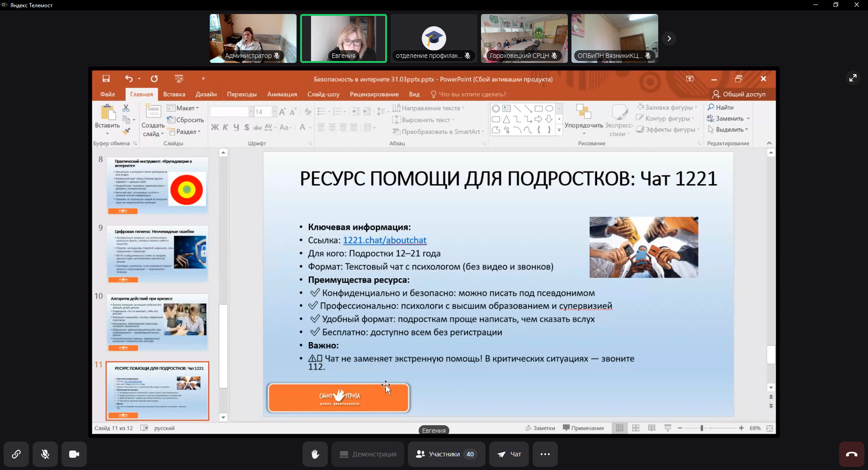The height and width of the screenshot is (470, 868).
Task: Toggle the camera off
Action: pos(74,454)
